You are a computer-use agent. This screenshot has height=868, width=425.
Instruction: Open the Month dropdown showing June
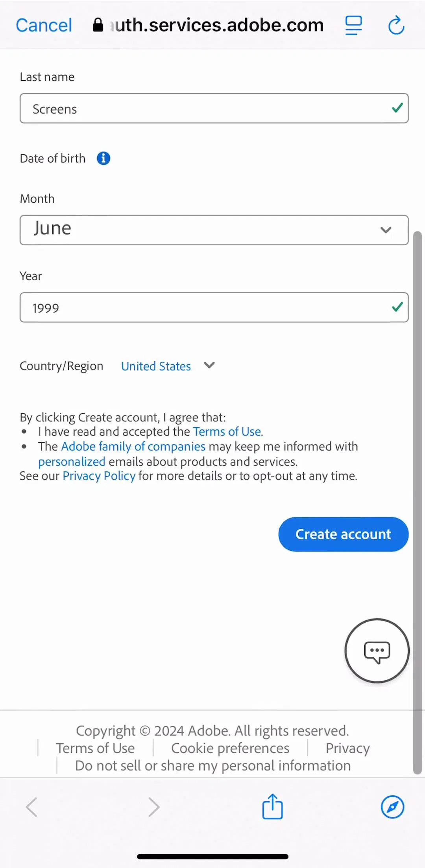coord(214,230)
